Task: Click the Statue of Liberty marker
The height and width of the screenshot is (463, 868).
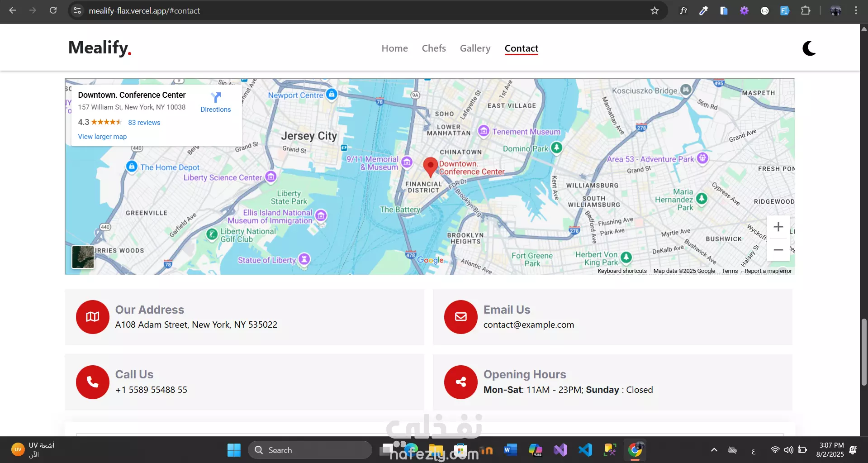Action: coord(304,259)
